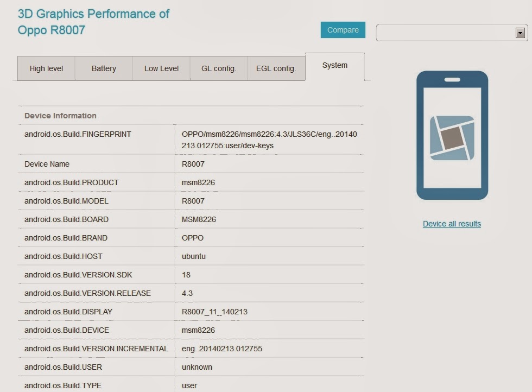Switch to the High level tab
Screen dimensions: 532x392
coord(46,68)
